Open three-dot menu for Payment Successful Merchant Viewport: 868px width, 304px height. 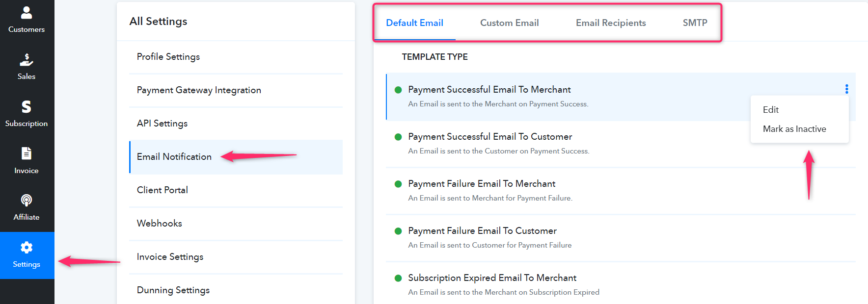pyautogui.click(x=846, y=89)
